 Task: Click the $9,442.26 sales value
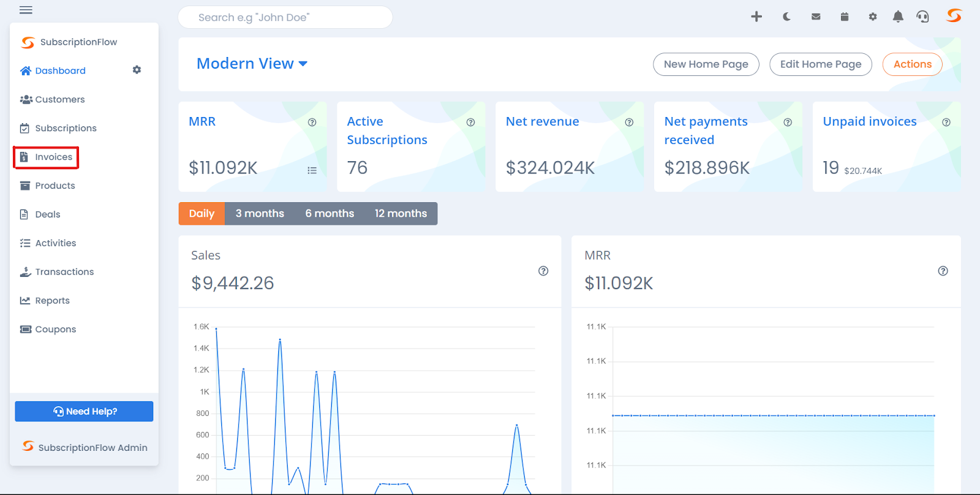[x=233, y=283]
